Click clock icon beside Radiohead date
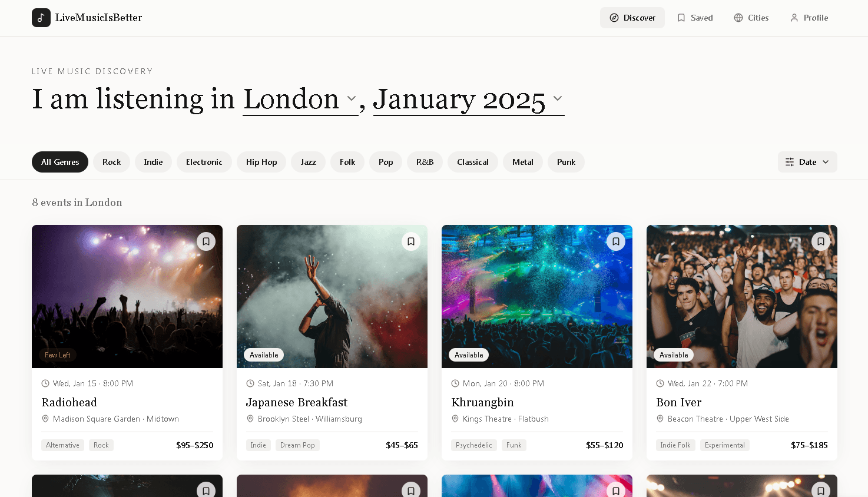The image size is (868, 497). 45,383
